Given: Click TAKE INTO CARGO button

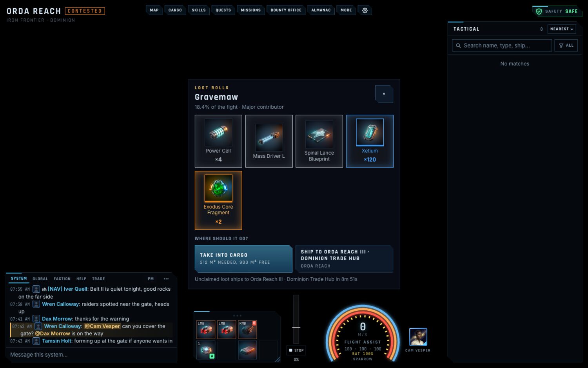Looking at the screenshot, I should point(243,259).
